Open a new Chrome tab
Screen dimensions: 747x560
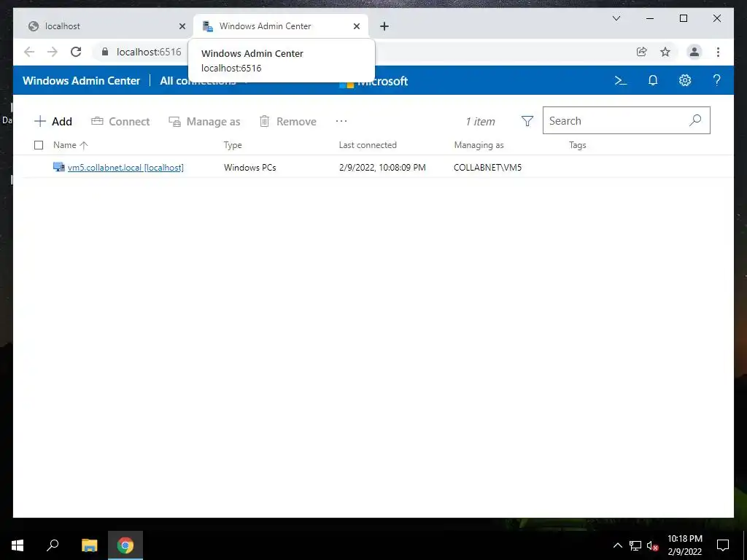(384, 26)
